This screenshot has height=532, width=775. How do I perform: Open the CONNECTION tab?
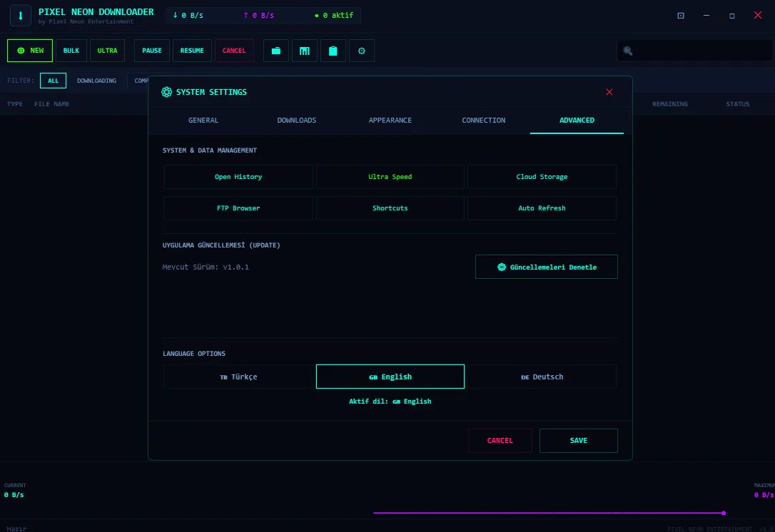(483, 120)
